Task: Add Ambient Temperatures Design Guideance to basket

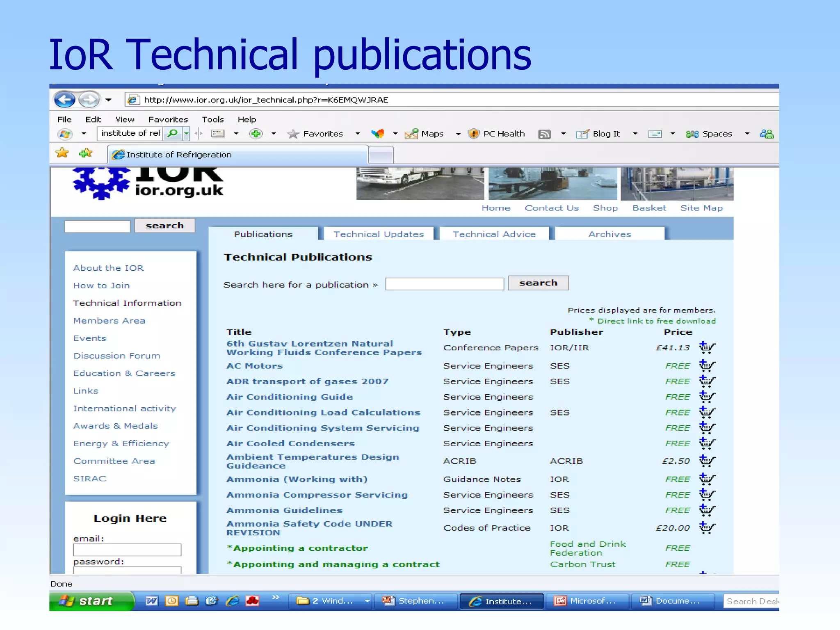Action: pos(707,461)
